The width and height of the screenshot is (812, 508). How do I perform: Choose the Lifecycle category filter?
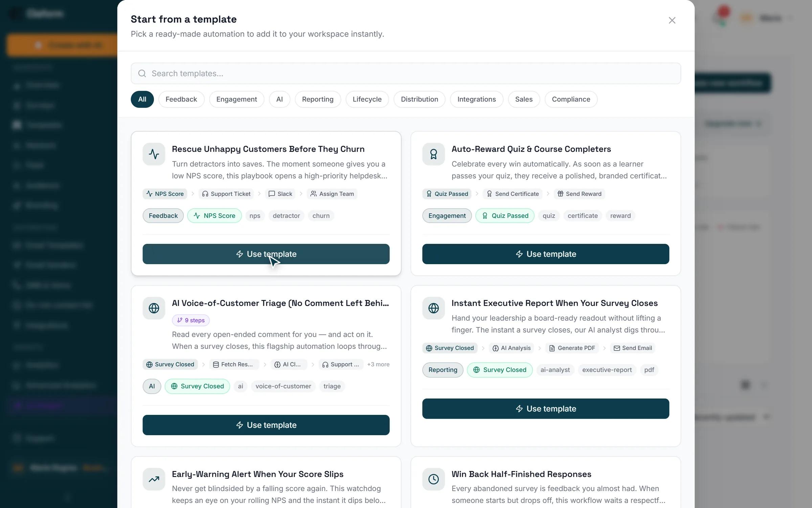(367, 99)
